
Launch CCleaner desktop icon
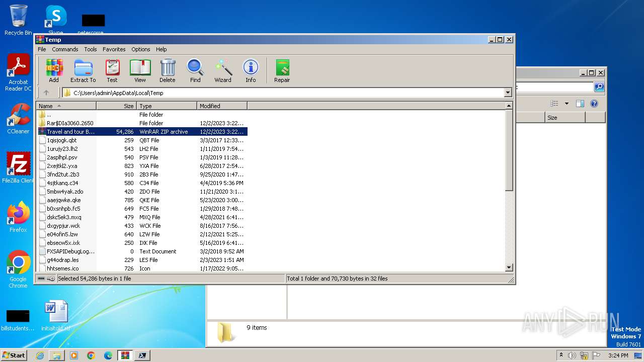pyautogui.click(x=18, y=119)
